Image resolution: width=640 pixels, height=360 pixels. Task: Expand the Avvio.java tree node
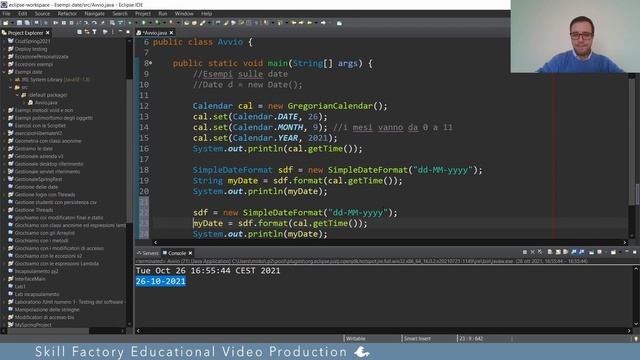(x=24, y=102)
